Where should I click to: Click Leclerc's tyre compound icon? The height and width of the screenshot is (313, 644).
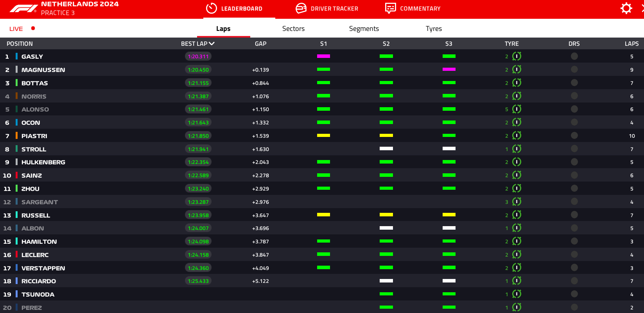pos(517,254)
